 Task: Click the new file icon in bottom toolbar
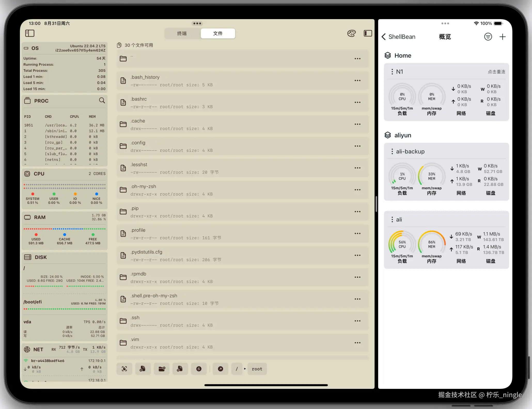tap(143, 369)
